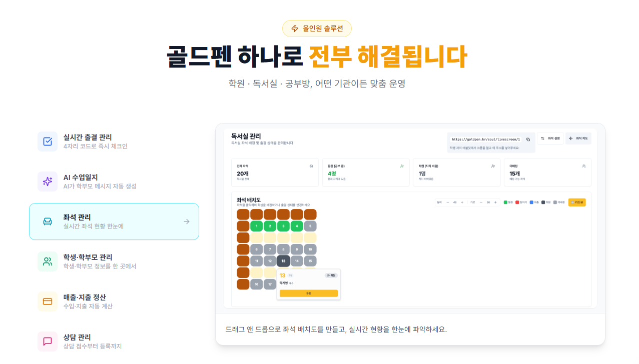
Task: Click the checkbox icon for 실시간 출결 관리
Action: 48,141
